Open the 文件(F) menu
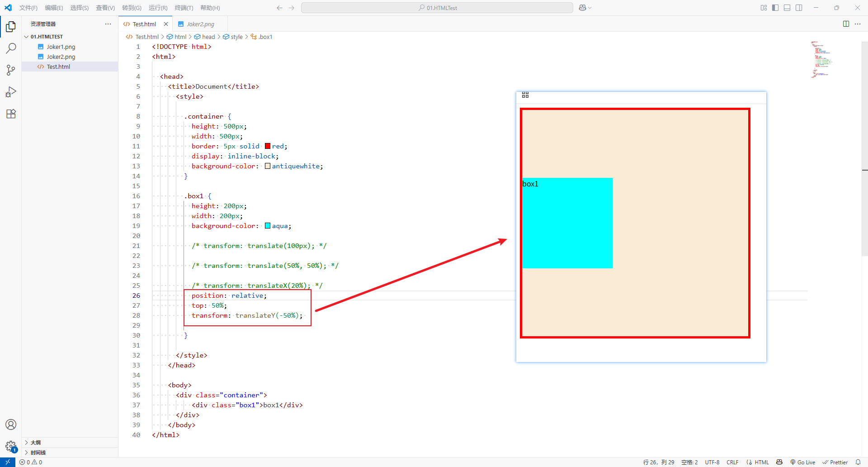The image size is (868, 467). [x=28, y=8]
